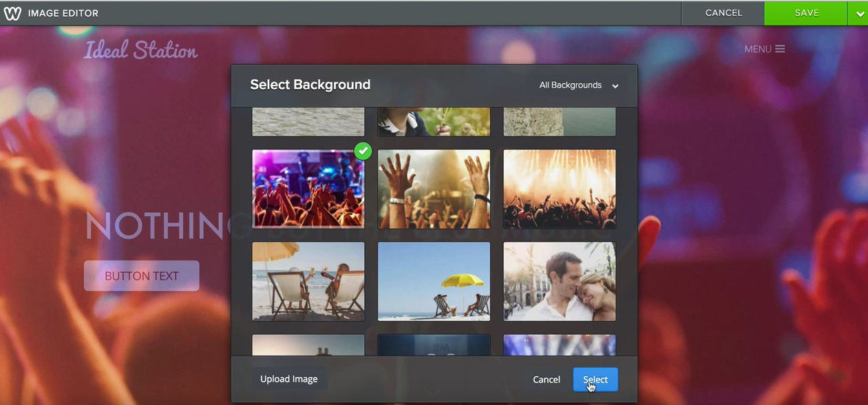
Task: Select the smiling couple thumbnail
Action: click(560, 281)
